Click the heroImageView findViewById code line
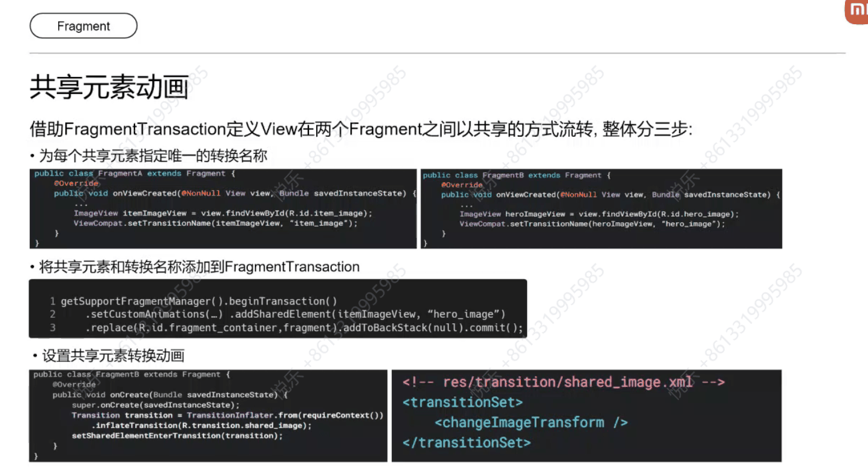The image size is (868, 474). click(x=599, y=214)
